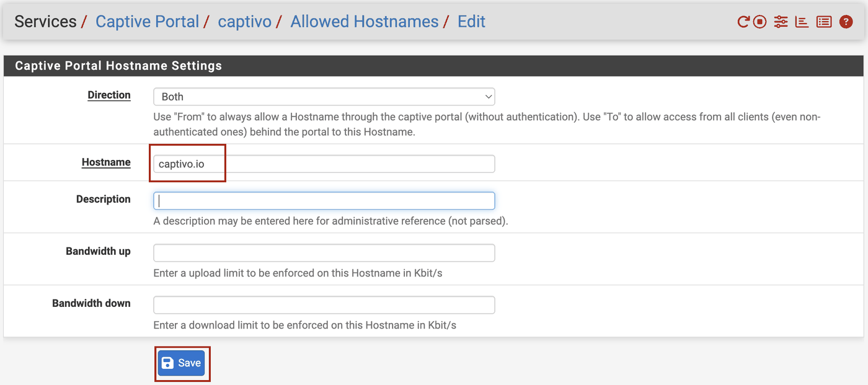Restart the captive portal service icon
The height and width of the screenshot is (385, 868).
click(x=743, y=22)
